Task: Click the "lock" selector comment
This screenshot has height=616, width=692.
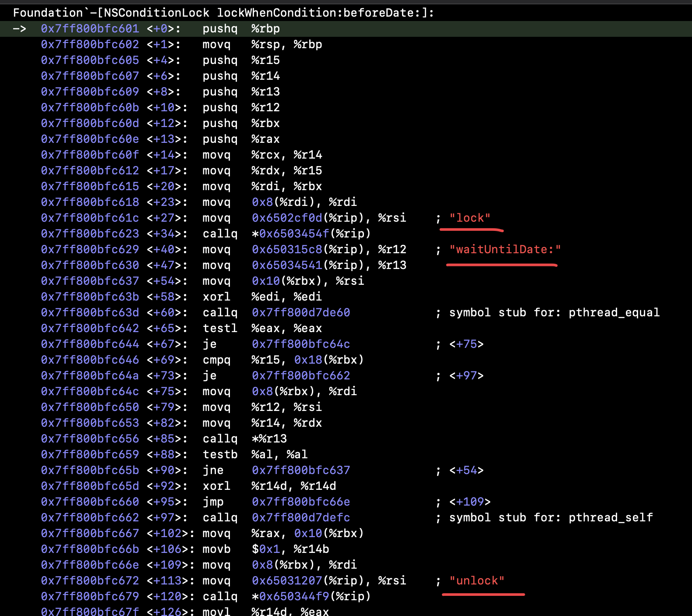Action: pyautogui.click(x=470, y=218)
